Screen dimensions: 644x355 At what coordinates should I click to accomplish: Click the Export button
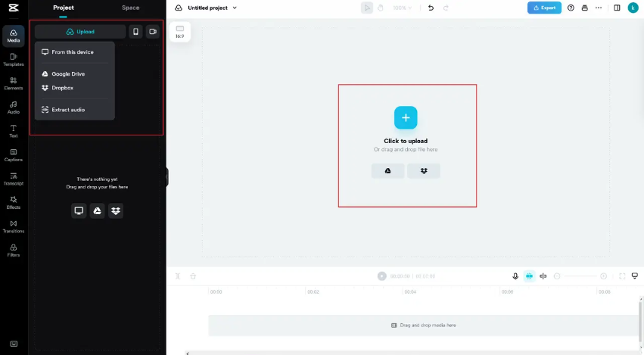coord(544,8)
